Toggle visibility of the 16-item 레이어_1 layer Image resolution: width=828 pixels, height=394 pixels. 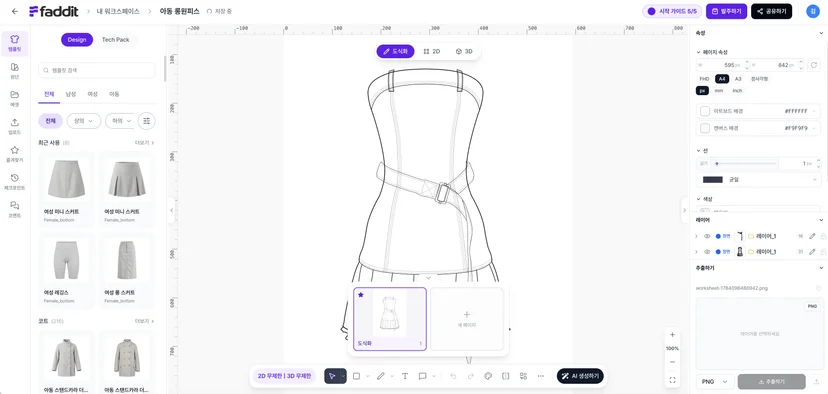point(707,236)
